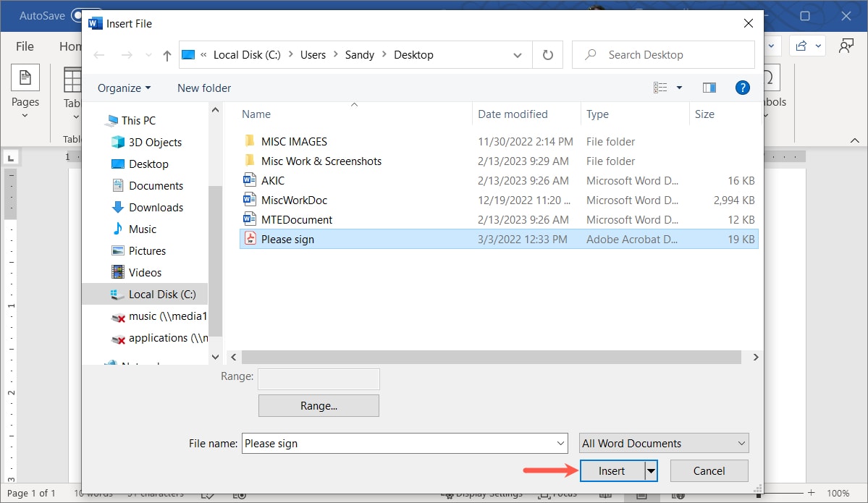
Task: Click the Range... button
Action: 318,405
